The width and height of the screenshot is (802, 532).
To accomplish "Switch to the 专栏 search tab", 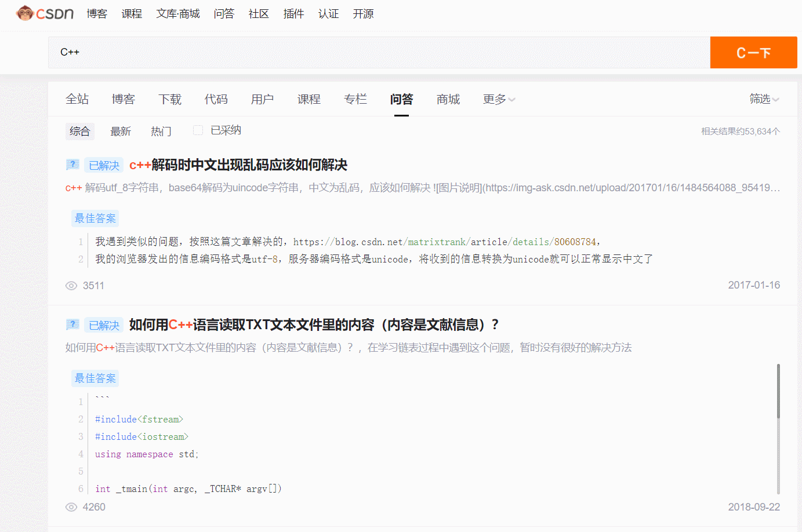I will point(355,99).
